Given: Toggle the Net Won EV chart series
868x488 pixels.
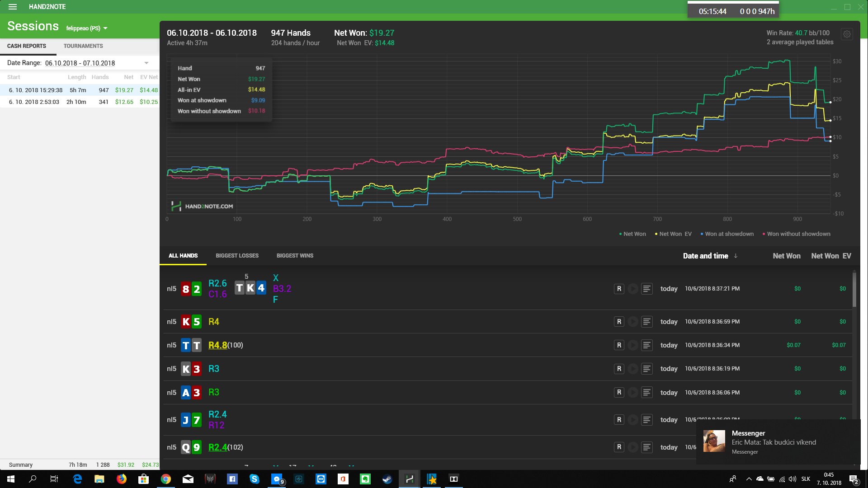Looking at the screenshot, I should (x=673, y=234).
